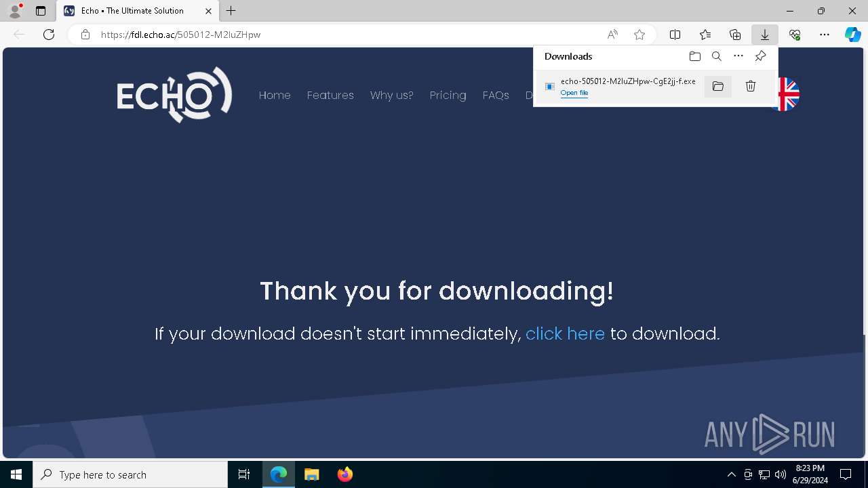Screen dimensions: 868x488
Task: Click the address bar URL
Action: 180,35
